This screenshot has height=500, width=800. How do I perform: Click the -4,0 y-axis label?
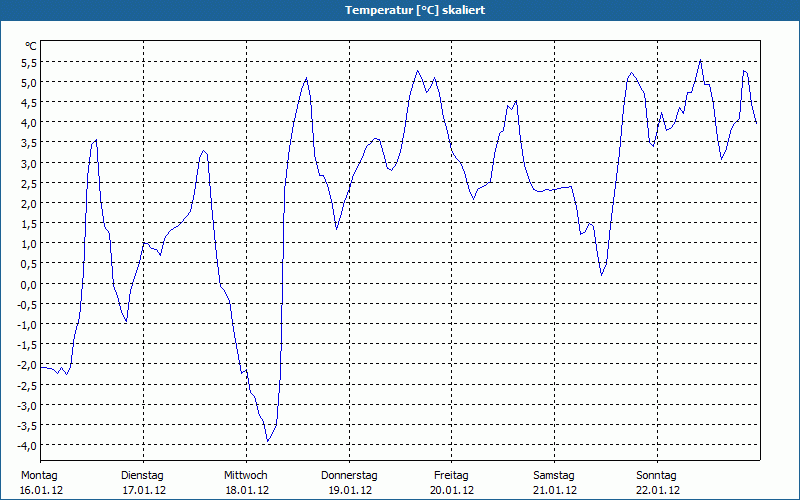tap(27, 445)
